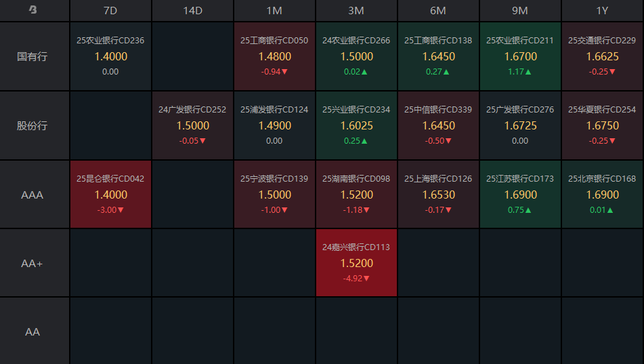Select the 9M tenor column header

click(520, 11)
